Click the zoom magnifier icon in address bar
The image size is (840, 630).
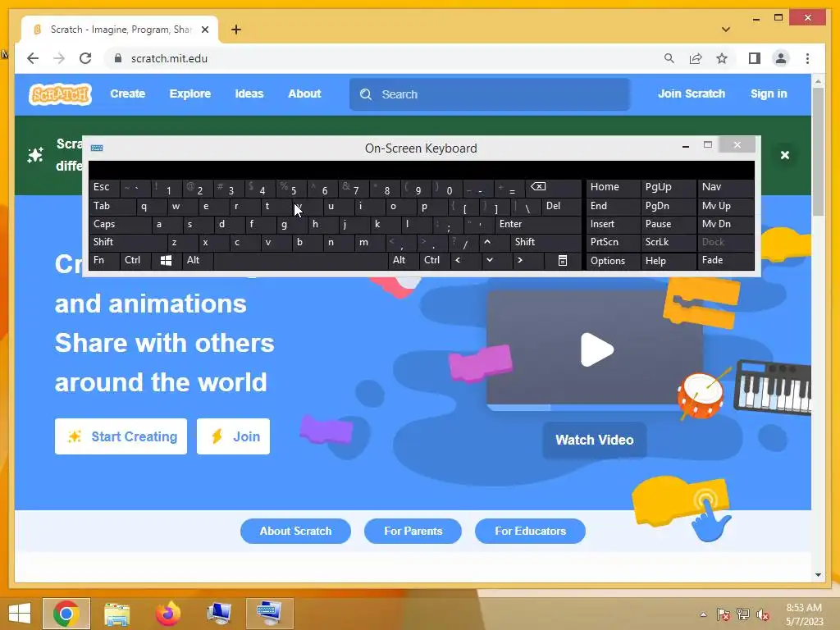click(669, 58)
